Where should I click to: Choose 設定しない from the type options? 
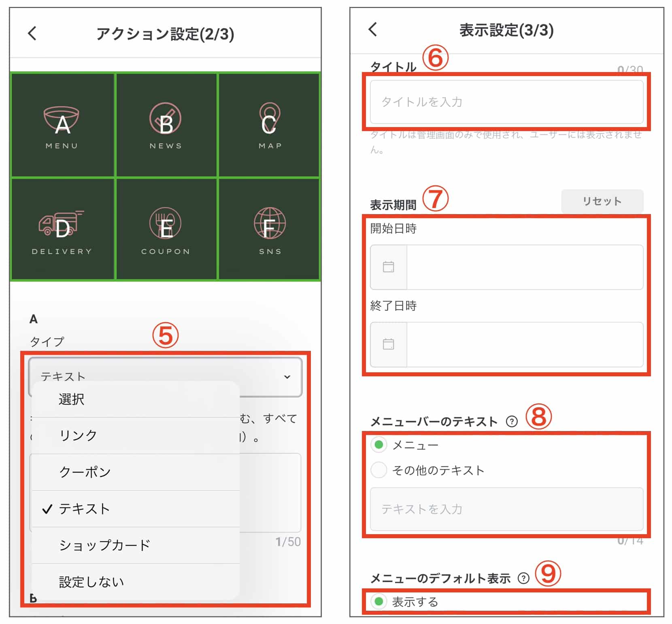point(91,582)
